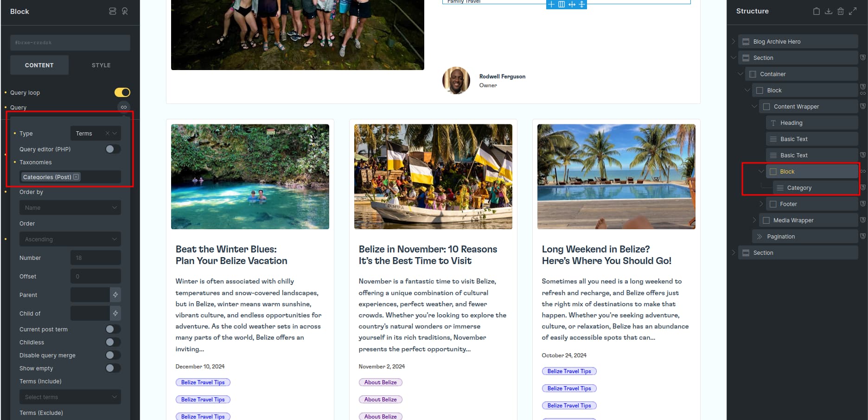Turn on the Show empty toggle
This screenshot has width=868, height=420.
click(113, 368)
